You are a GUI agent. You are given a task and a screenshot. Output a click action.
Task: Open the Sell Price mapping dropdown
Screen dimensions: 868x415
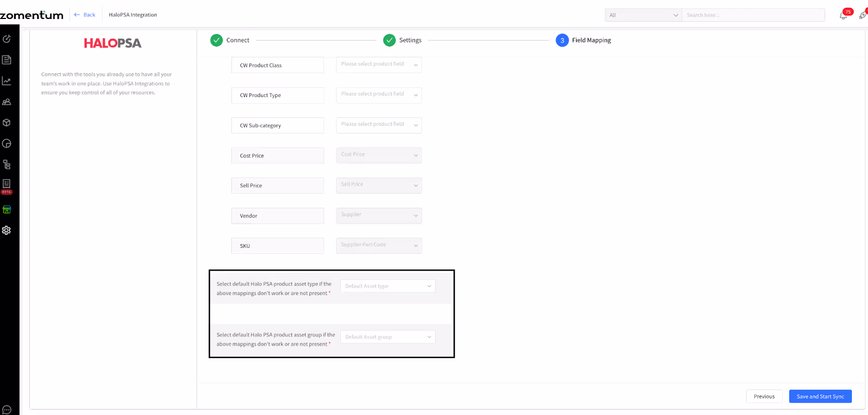[379, 185]
